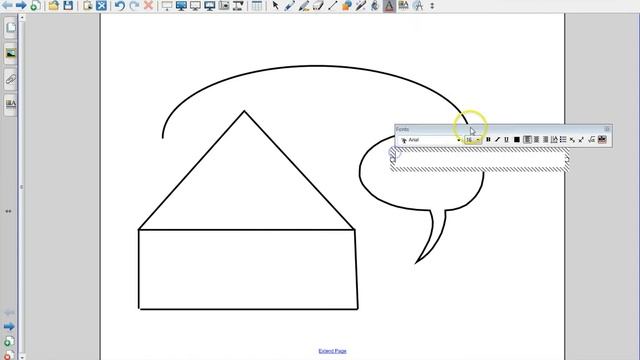
Task: Open the Properties icon in the toolbar
Action: tap(404, 5)
